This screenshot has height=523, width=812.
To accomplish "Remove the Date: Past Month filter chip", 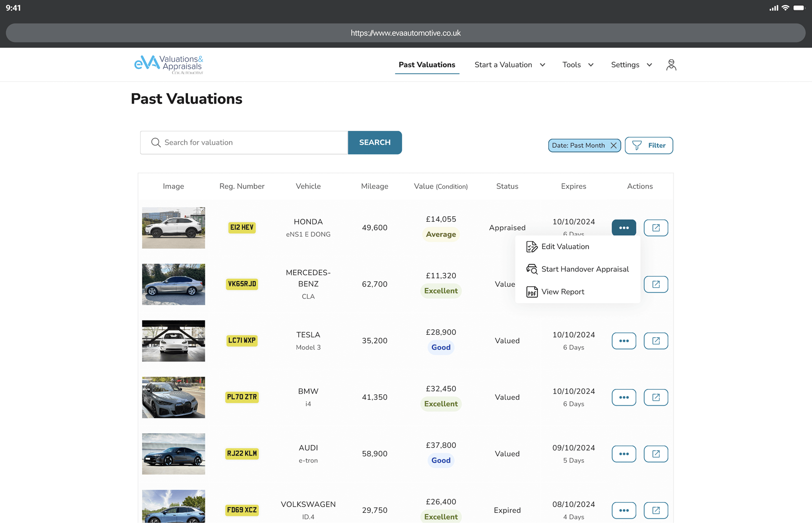I will click(x=614, y=145).
